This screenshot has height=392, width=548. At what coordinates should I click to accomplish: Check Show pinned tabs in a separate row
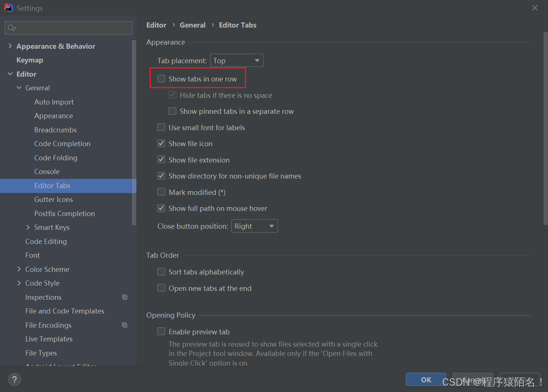pyautogui.click(x=172, y=111)
